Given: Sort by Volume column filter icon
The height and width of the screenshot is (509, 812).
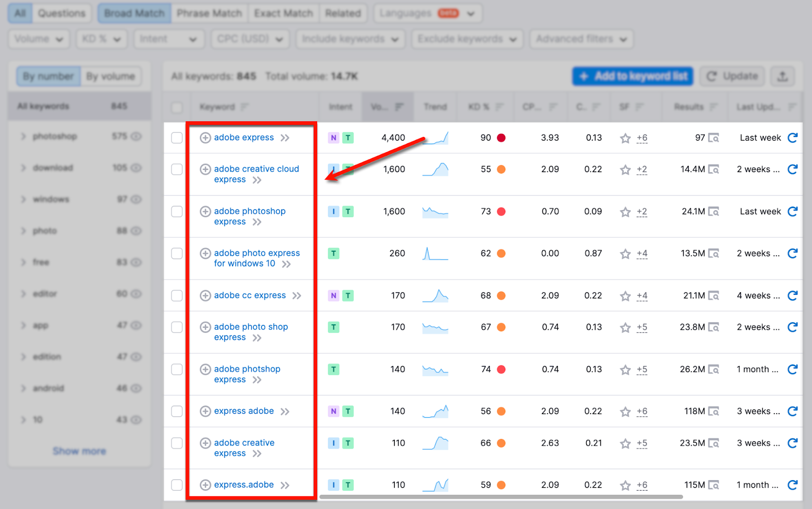Looking at the screenshot, I should pyautogui.click(x=399, y=107).
